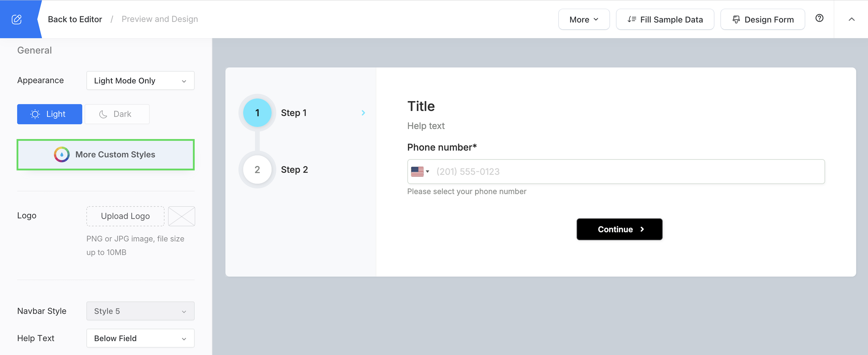Open the US flag country code selector
The width and height of the screenshot is (868, 355).
point(420,171)
